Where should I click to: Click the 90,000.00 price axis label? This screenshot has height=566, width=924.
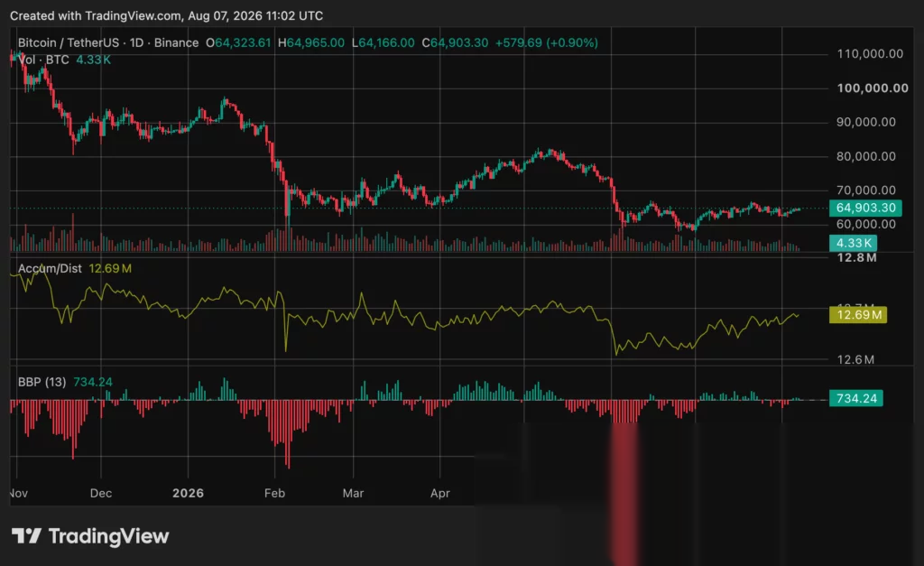(x=866, y=122)
